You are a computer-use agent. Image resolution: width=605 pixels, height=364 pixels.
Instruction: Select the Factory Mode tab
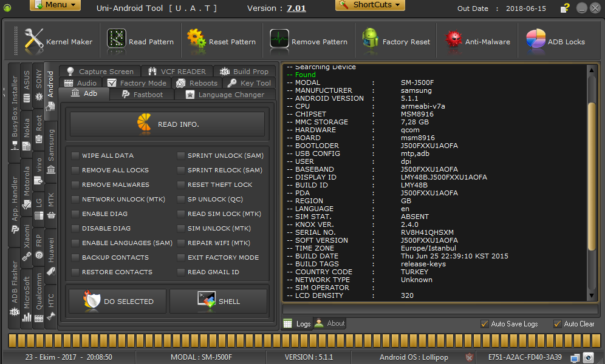[x=137, y=83]
